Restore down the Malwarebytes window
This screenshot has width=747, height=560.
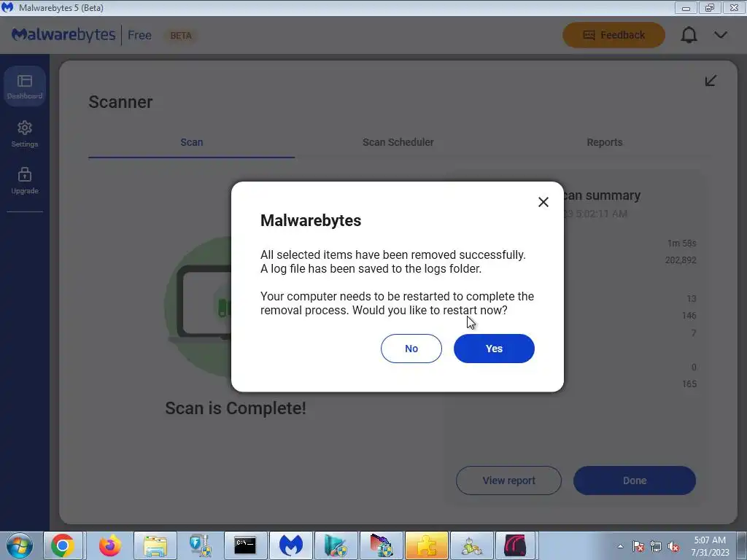tap(709, 7)
